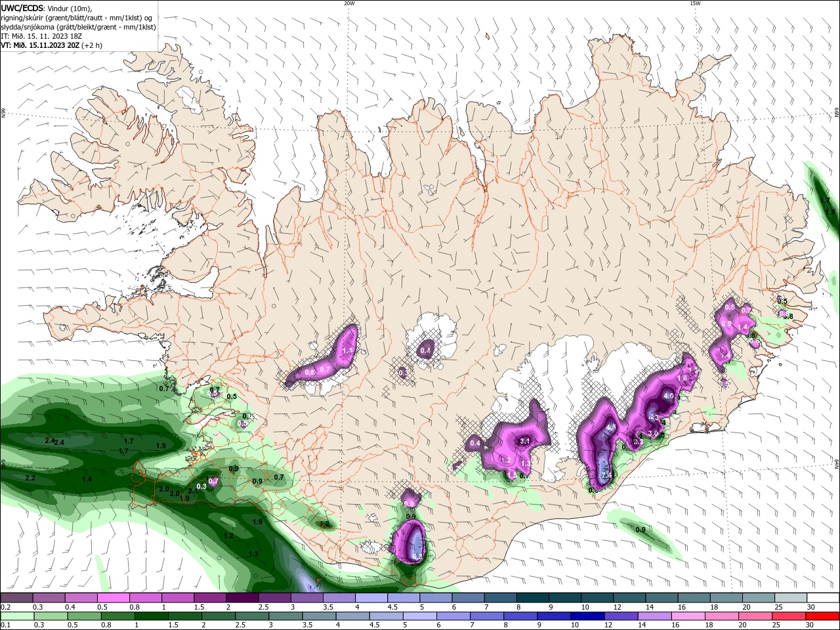
Task: Click the pale grey 25–30 swatch in the upper legend row
Action: (790, 598)
